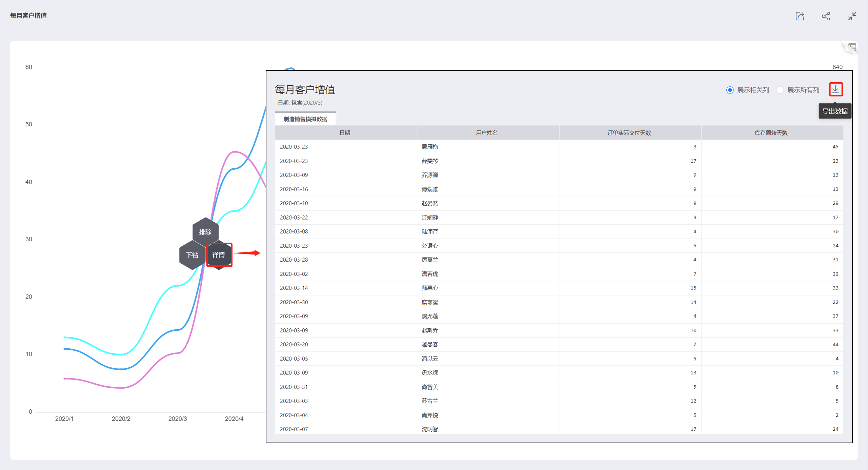The height and width of the screenshot is (470, 868).
Task: Sort by 订单实际交付天数 column header
Action: (x=629, y=133)
